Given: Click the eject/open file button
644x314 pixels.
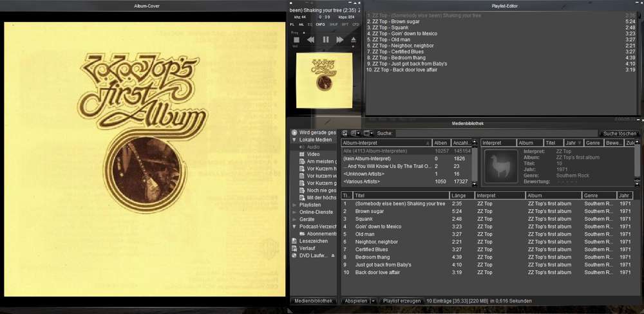Looking at the screenshot, I should tap(354, 40).
